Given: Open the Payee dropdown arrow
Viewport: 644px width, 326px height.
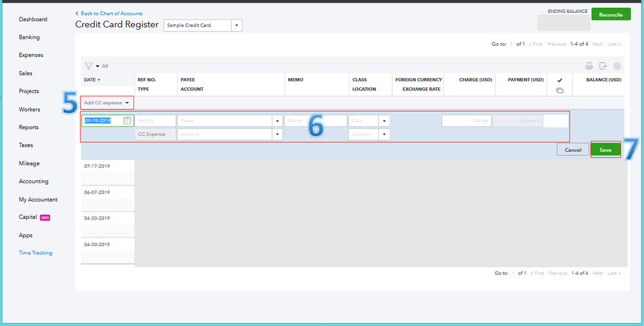Looking at the screenshot, I should pos(277,121).
